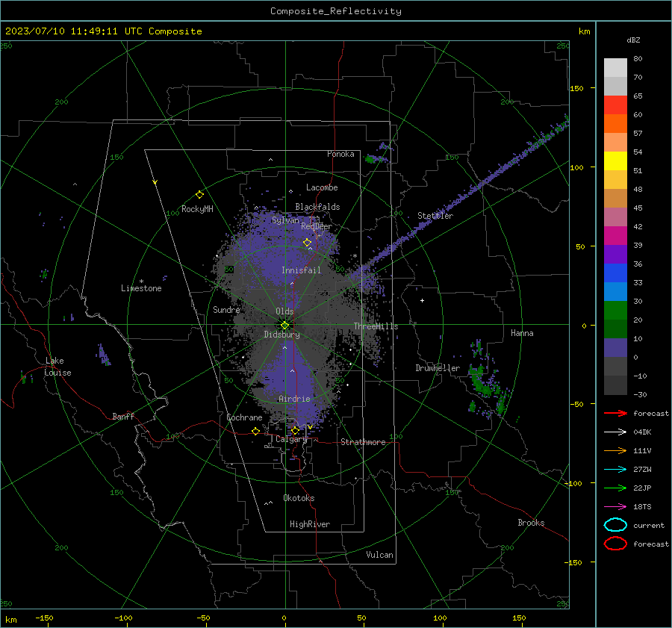Click the Sundre town label
672x628 pixels.
click(x=226, y=310)
